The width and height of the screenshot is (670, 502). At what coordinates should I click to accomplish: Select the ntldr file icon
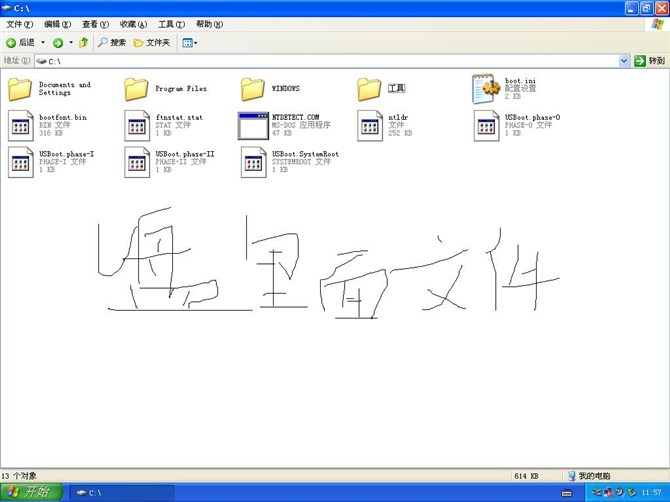[370, 125]
